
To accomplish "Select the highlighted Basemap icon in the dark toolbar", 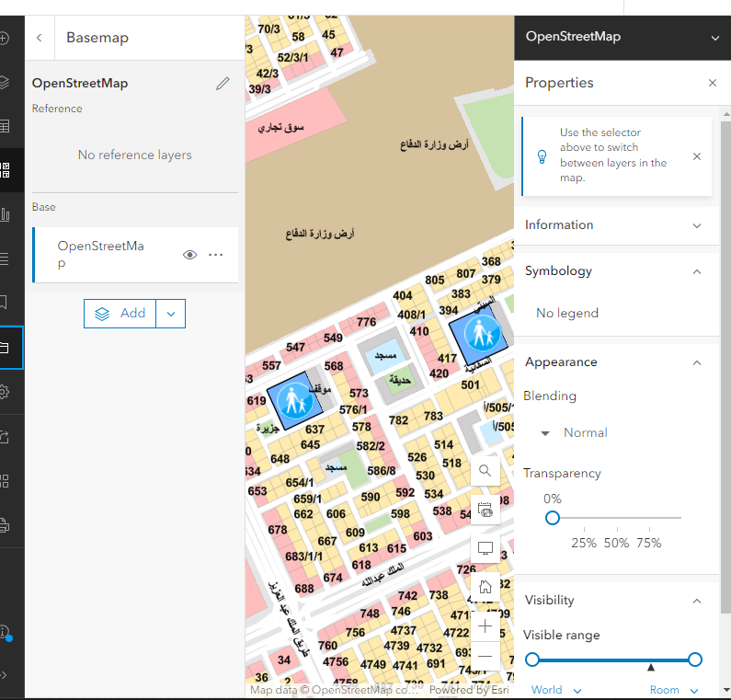I will tap(5, 170).
